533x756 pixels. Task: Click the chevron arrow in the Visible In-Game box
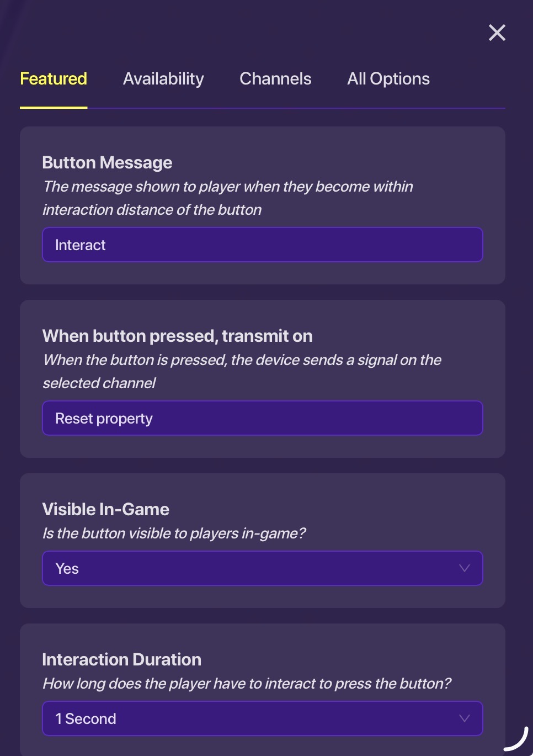(465, 568)
